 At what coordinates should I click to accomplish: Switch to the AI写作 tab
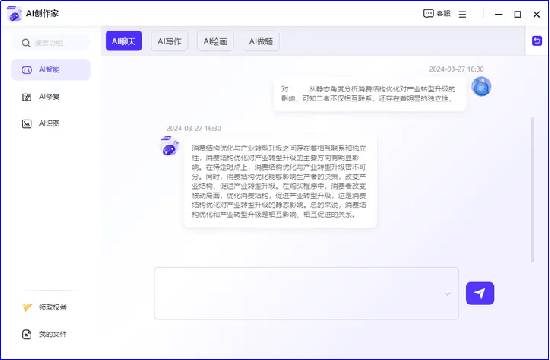point(169,41)
